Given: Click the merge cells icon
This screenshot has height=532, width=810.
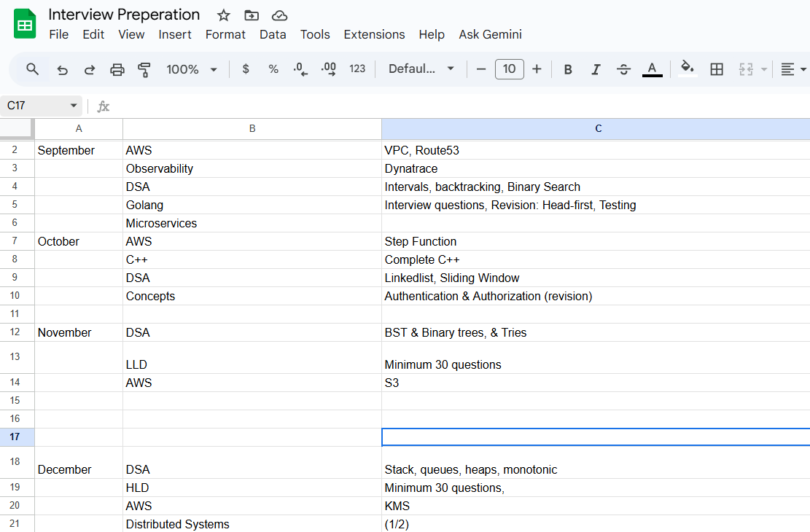Looking at the screenshot, I should (746, 69).
